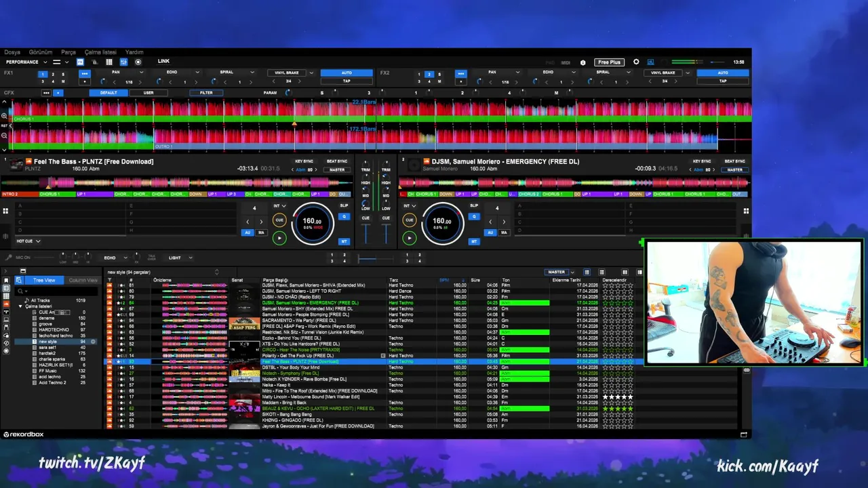Click the FX2 more options dots button
The height and width of the screenshot is (488, 868).
pos(461,73)
